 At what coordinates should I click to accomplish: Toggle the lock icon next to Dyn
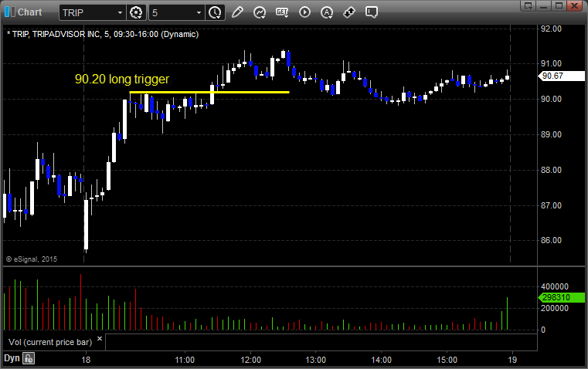29,358
